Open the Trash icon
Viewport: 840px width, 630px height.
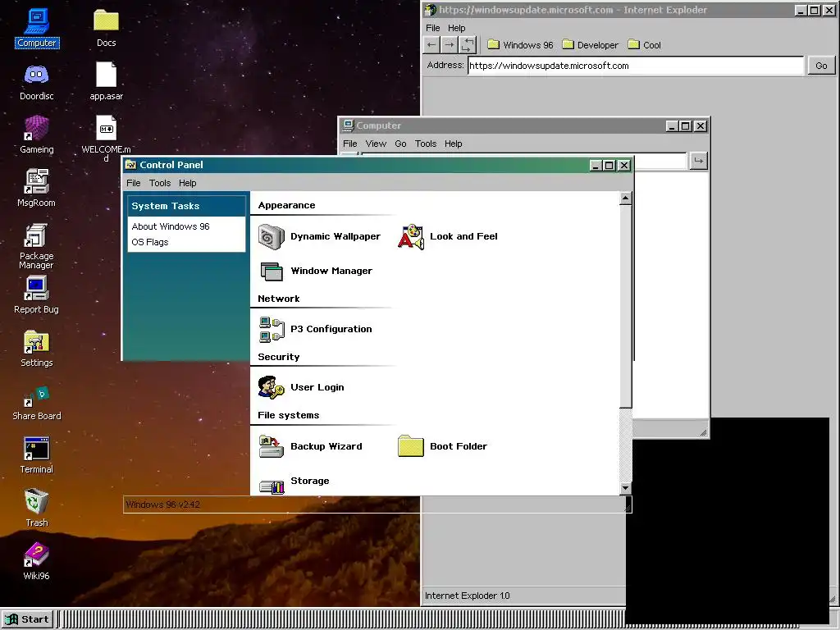[x=36, y=507]
